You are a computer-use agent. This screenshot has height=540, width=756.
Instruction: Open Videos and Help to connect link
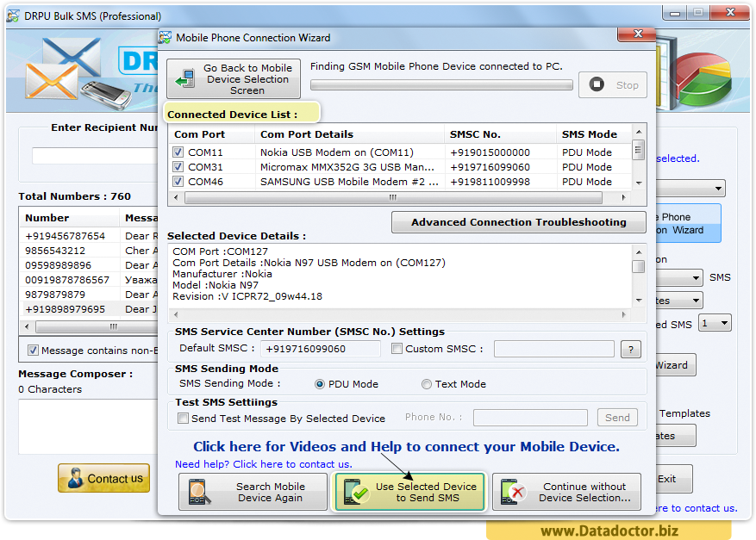(406, 446)
